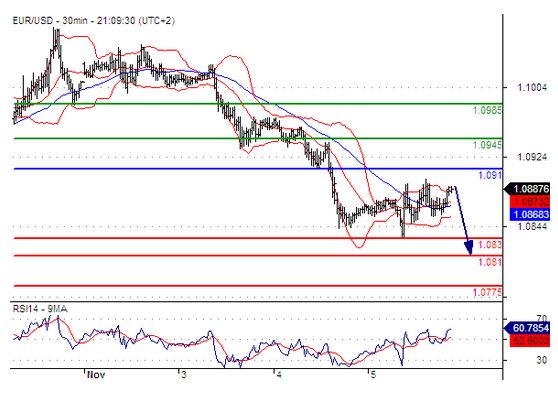The width and height of the screenshot is (558, 393).
Task: Click the 1.081 support level label
Action: click(490, 262)
